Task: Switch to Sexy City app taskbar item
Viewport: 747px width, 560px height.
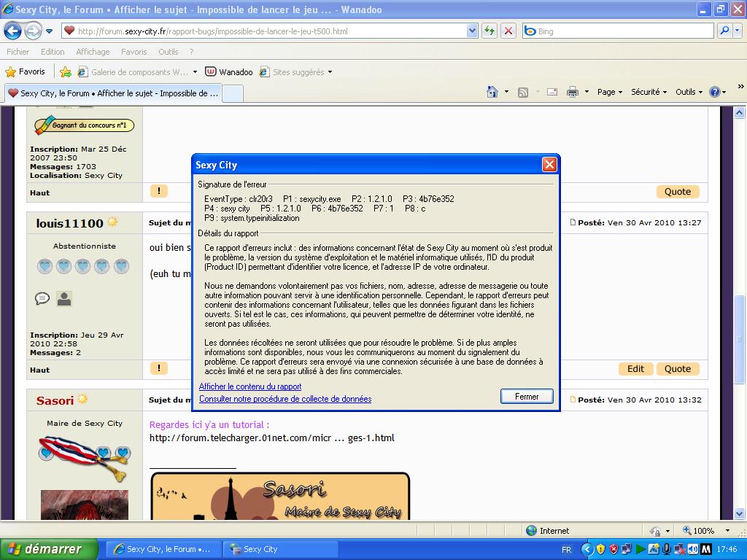Action: [281, 549]
